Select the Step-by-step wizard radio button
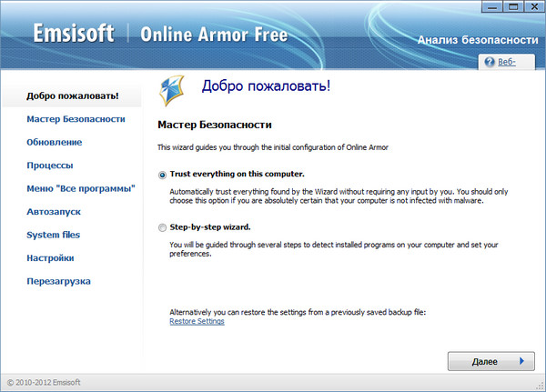This screenshot has width=546, height=392. [x=162, y=226]
